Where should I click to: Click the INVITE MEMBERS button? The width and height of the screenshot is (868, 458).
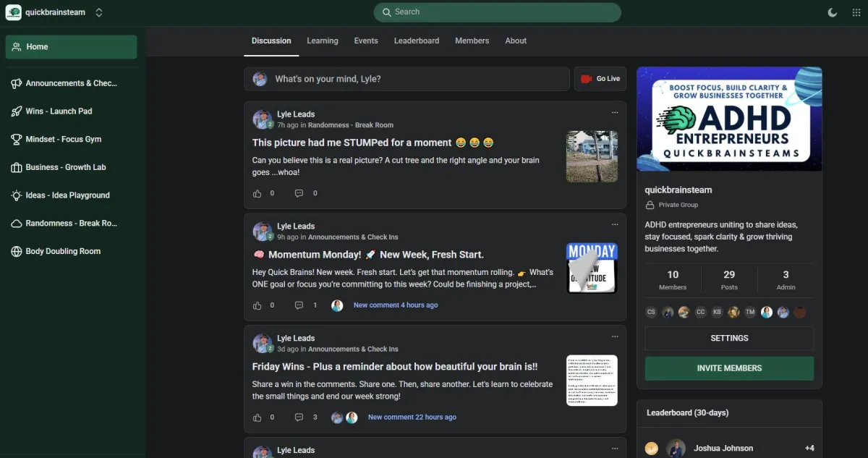(729, 368)
